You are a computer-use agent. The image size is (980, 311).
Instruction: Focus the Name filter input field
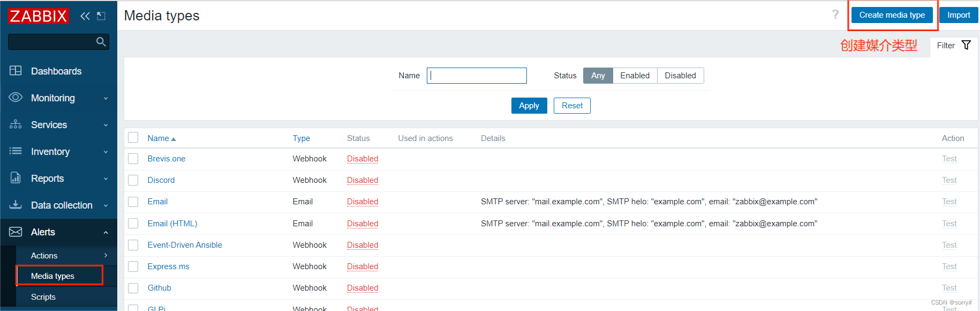click(477, 76)
